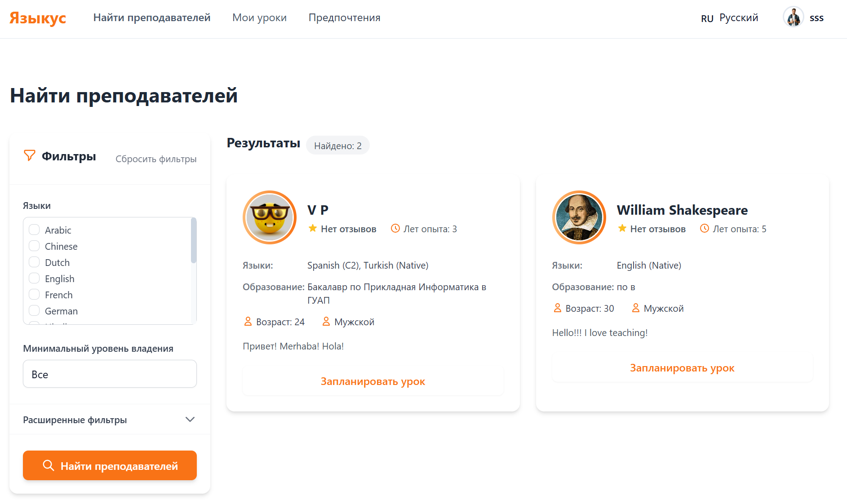
Task: Click the Языкус logo
Action: 38,18
